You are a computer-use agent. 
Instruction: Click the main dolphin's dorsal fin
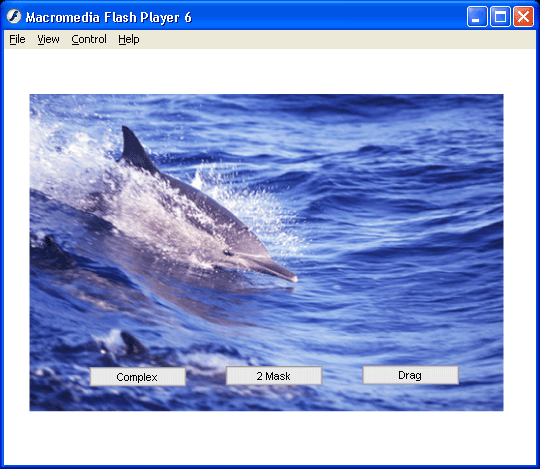pos(135,149)
